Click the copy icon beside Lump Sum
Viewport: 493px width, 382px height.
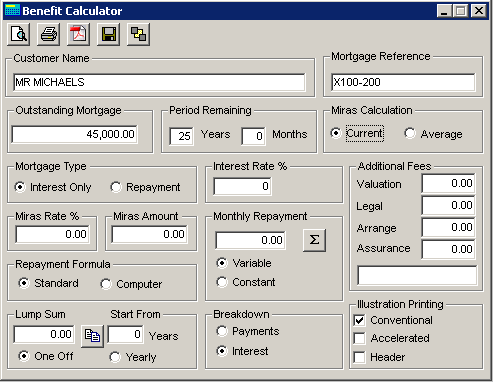click(x=93, y=336)
